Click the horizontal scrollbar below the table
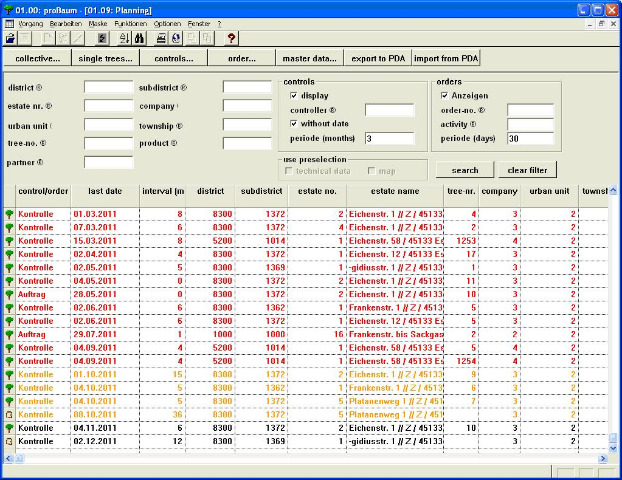 coord(300,458)
